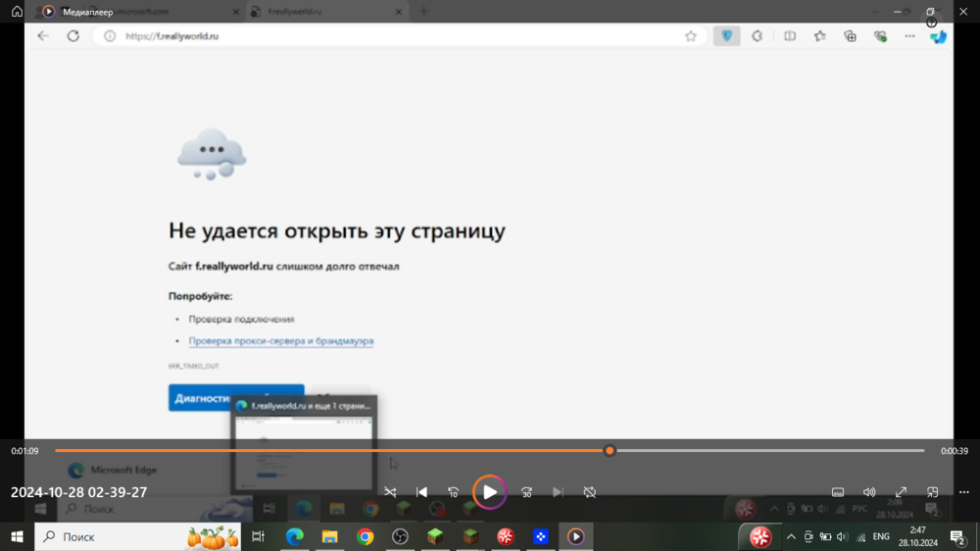
Task: Click the video frame to toggle playback
Action: (489, 230)
